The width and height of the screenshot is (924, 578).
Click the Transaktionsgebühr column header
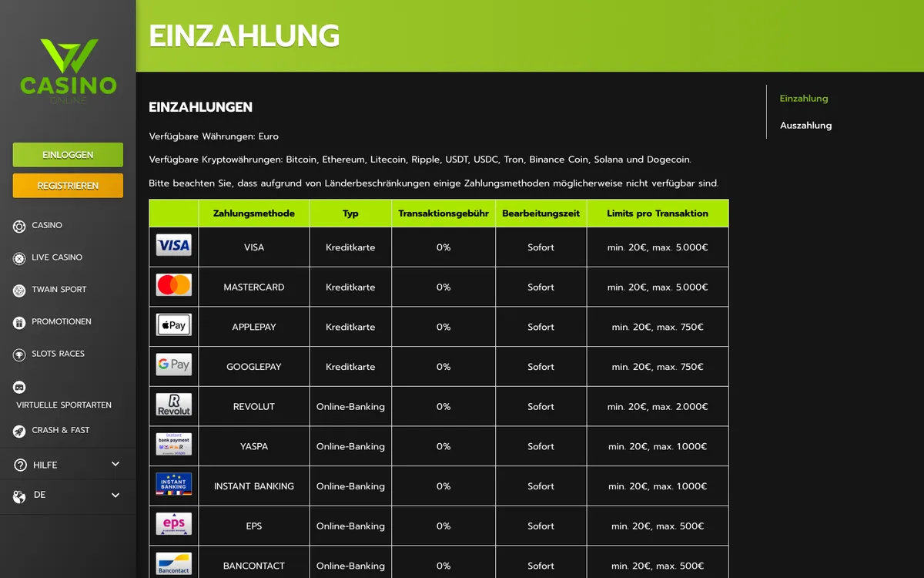click(x=444, y=213)
